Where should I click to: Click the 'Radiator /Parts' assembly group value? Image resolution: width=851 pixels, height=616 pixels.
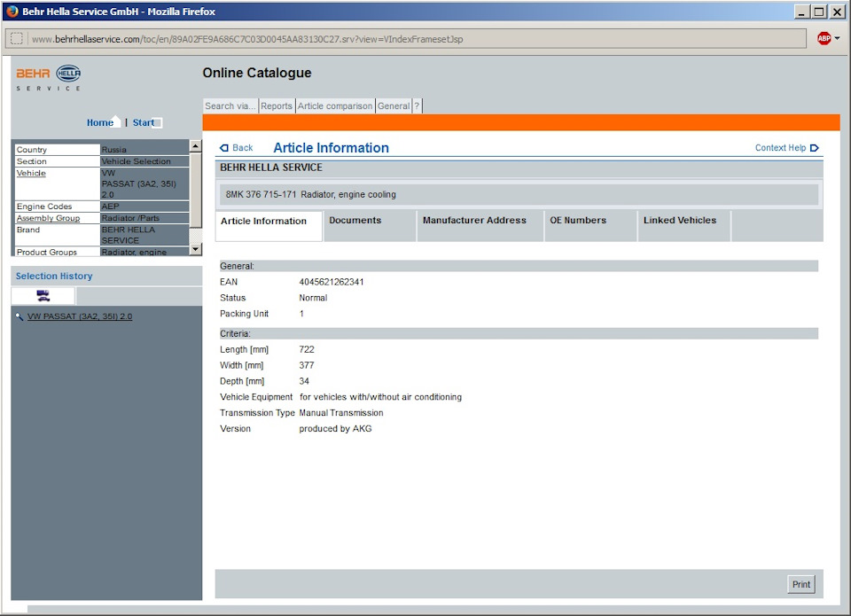click(x=130, y=218)
